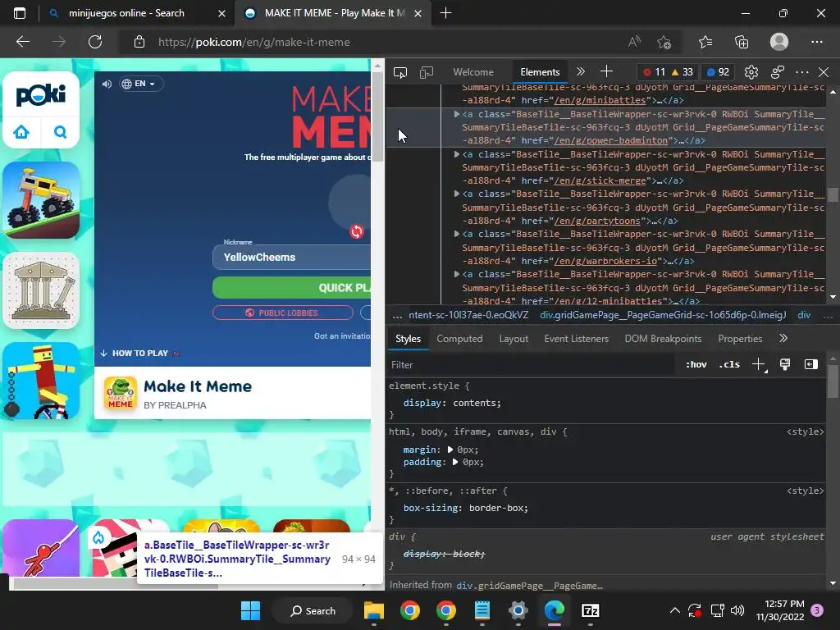Open Windows Start menu
Image resolution: width=840 pixels, height=630 pixels.
pos(250,610)
